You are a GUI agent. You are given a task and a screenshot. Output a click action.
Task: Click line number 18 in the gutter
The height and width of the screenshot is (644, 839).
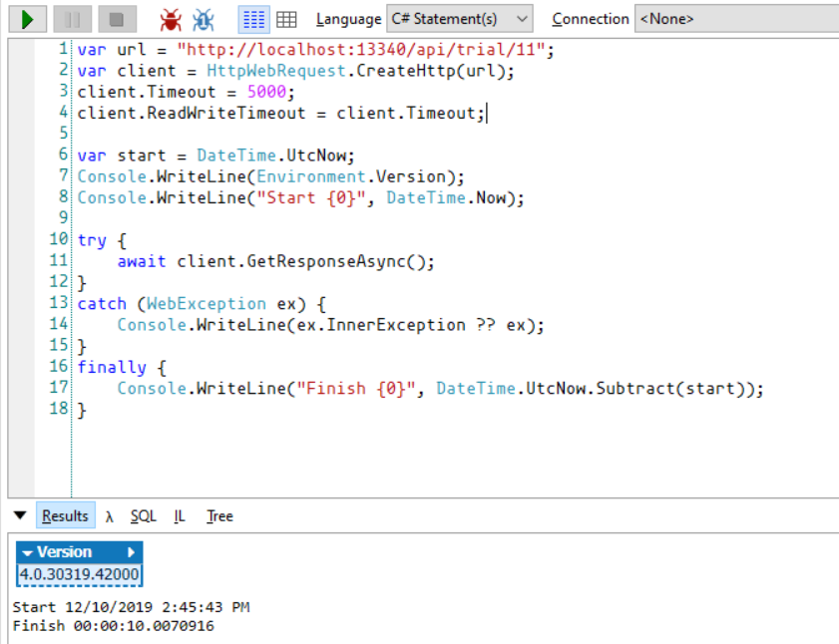pos(59,409)
